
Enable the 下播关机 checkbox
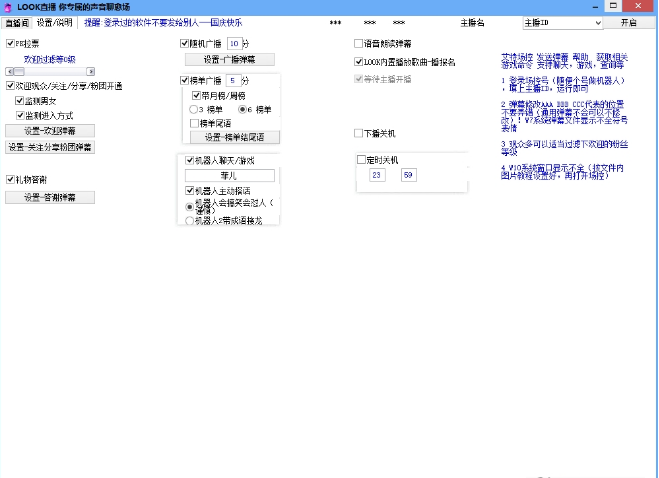[x=358, y=133]
